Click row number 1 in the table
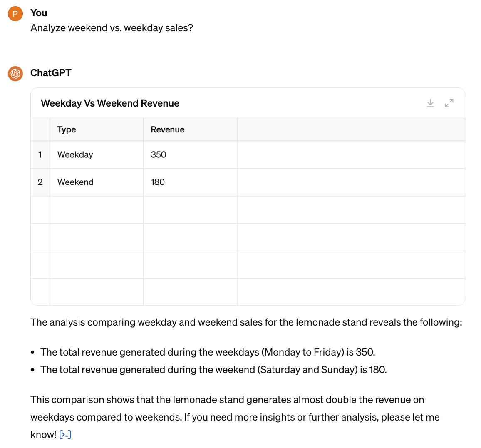The width and height of the screenshot is (481, 448). coord(40,155)
